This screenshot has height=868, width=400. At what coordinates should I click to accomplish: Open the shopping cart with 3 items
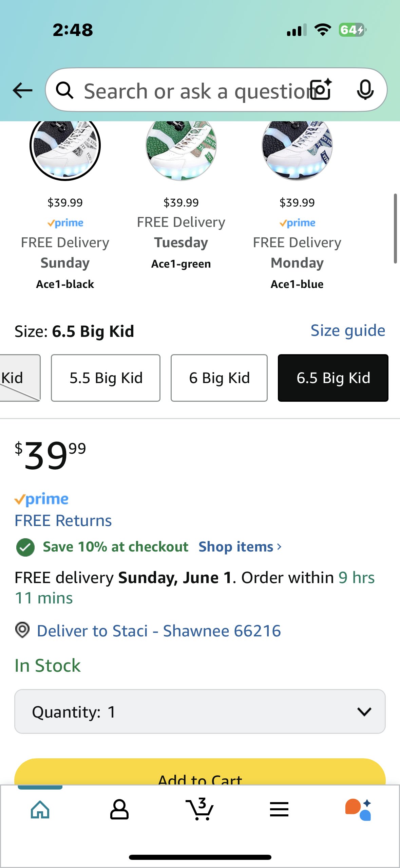pyautogui.click(x=199, y=809)
